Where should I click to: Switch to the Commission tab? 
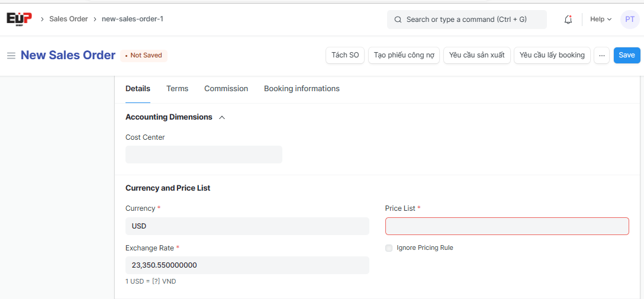[x=226, y=89]
